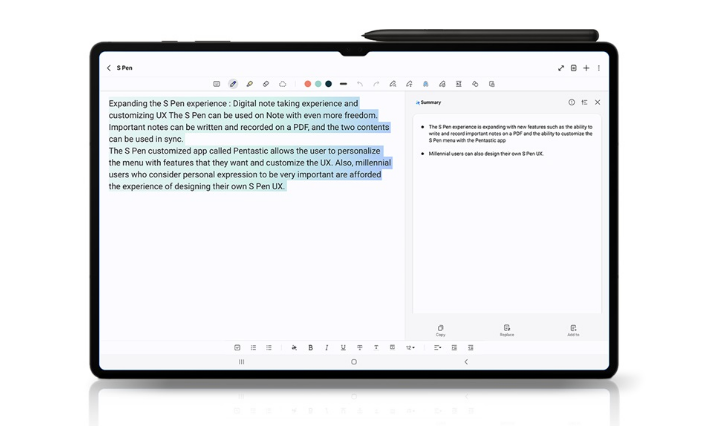Toggle bold formatting
This screenshot has width=721, height=426.
point(310,348)
